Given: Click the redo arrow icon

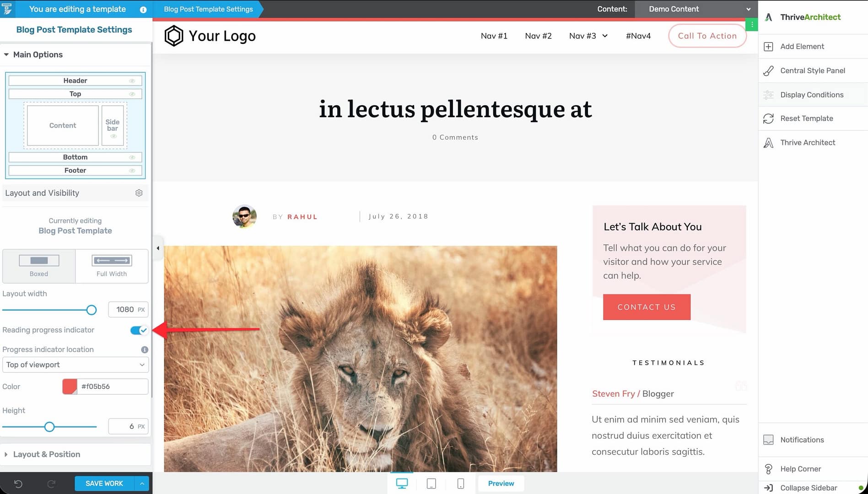Looking at the screenshot, I should click(51, 483).
